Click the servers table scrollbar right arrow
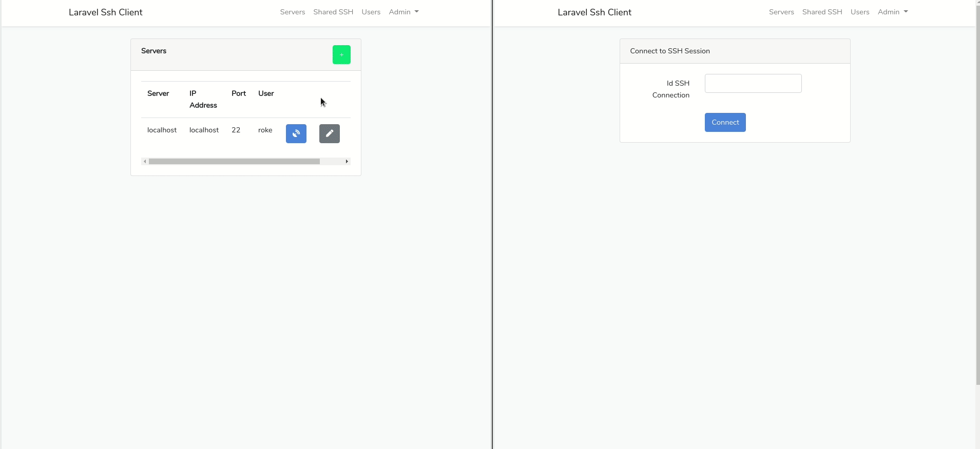980x449 pixels. pyautogui.click(x=347, y=162)
